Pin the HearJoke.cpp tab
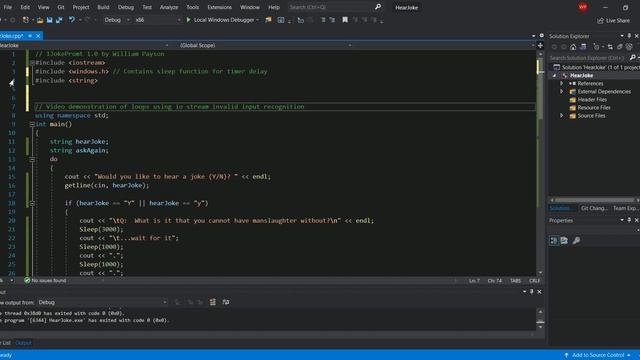 (30, 36)
